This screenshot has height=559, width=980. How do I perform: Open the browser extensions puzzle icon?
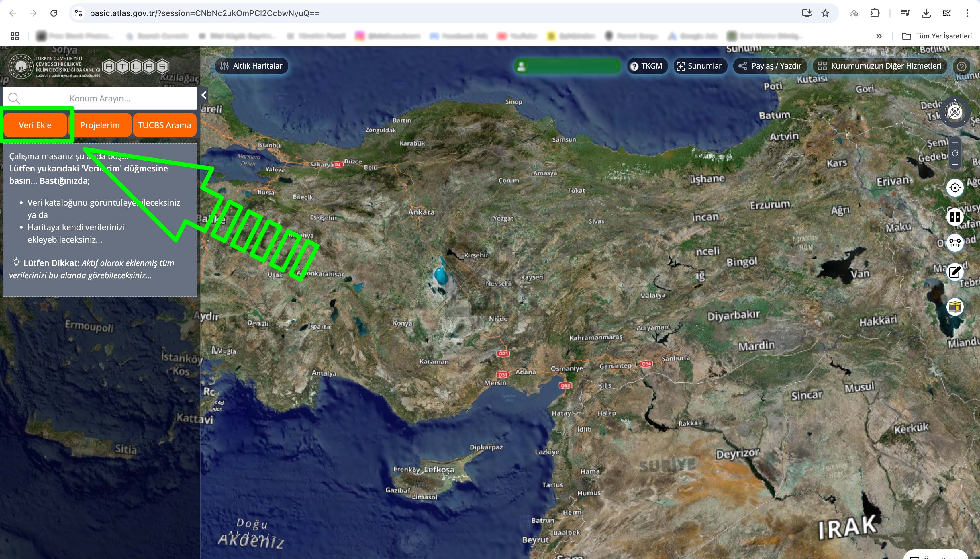[x=875, y=13]
